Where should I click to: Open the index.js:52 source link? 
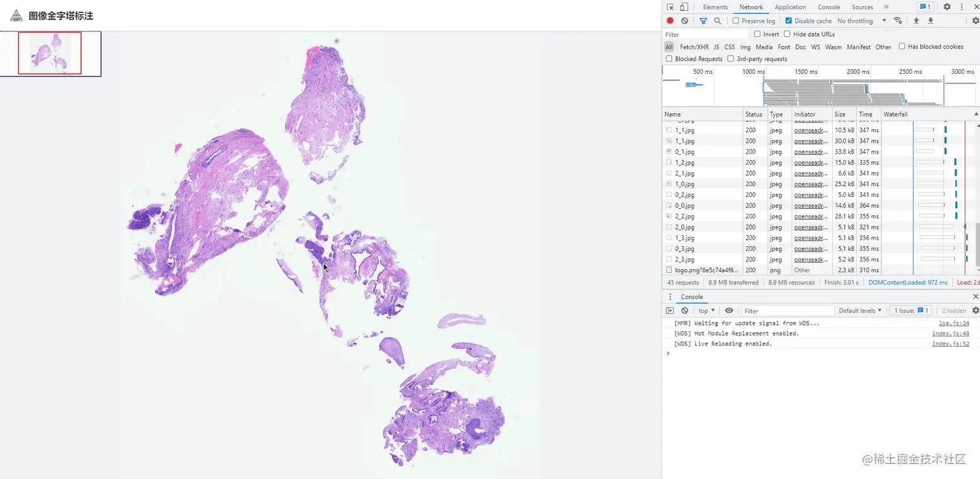[951, 344]
